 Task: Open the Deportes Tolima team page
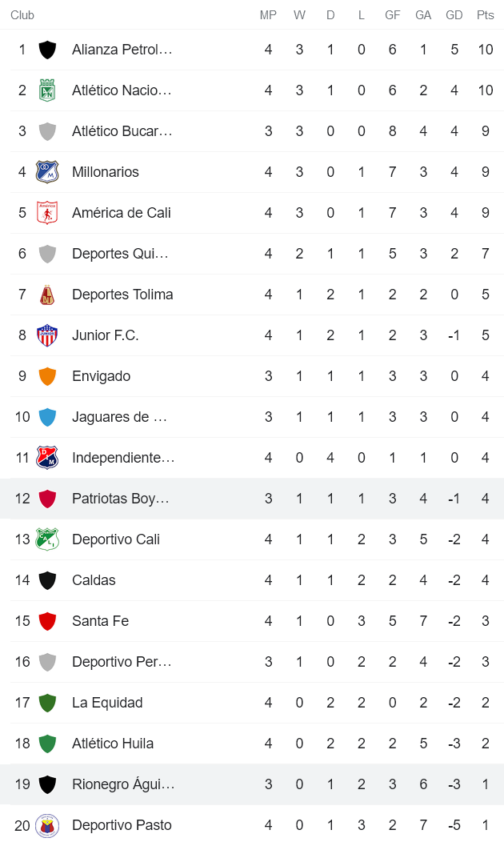(122, 294)
